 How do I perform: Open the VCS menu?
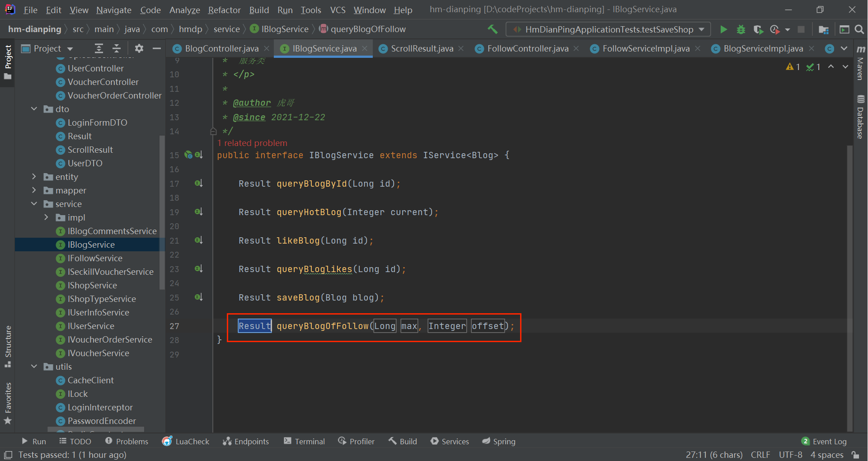[x=338, y=10]
